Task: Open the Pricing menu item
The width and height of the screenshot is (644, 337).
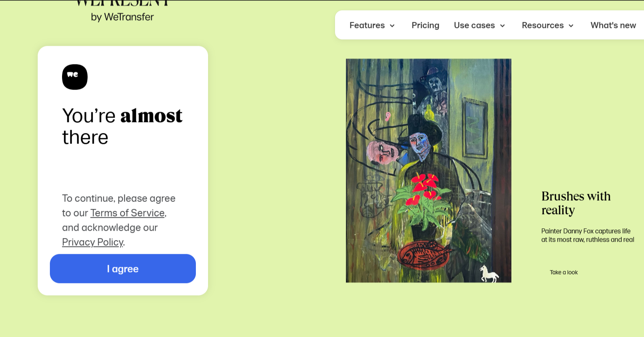Action: tap(425, 25)
